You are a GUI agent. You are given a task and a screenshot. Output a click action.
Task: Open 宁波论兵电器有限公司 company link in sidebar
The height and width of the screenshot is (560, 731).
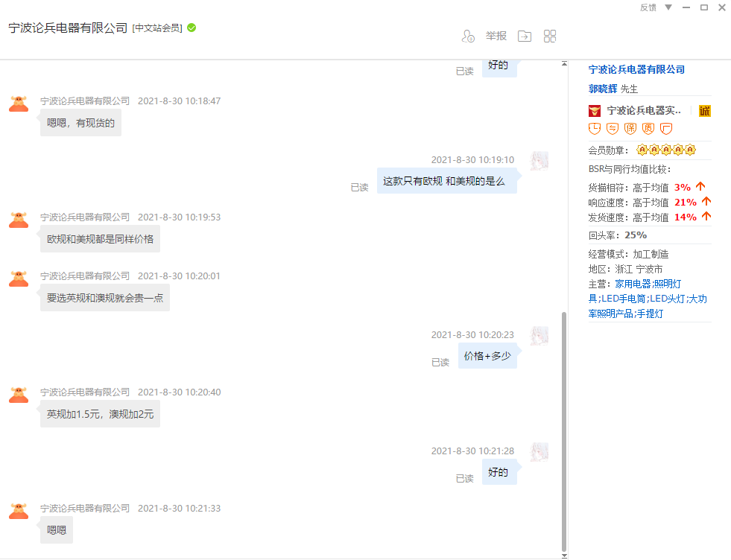tap(636, 69)
